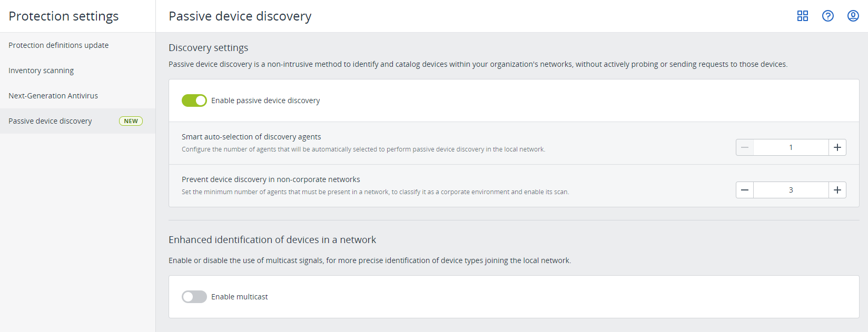Click the Passive device discovery page title
This screenshot has height=332, width=868.
240,16
